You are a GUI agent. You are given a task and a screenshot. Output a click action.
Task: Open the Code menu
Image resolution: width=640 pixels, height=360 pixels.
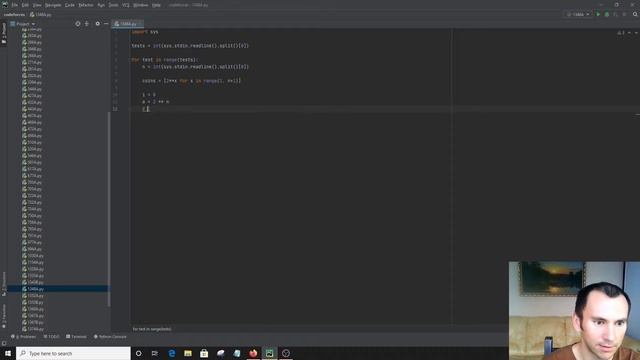(x=70, y=5)
